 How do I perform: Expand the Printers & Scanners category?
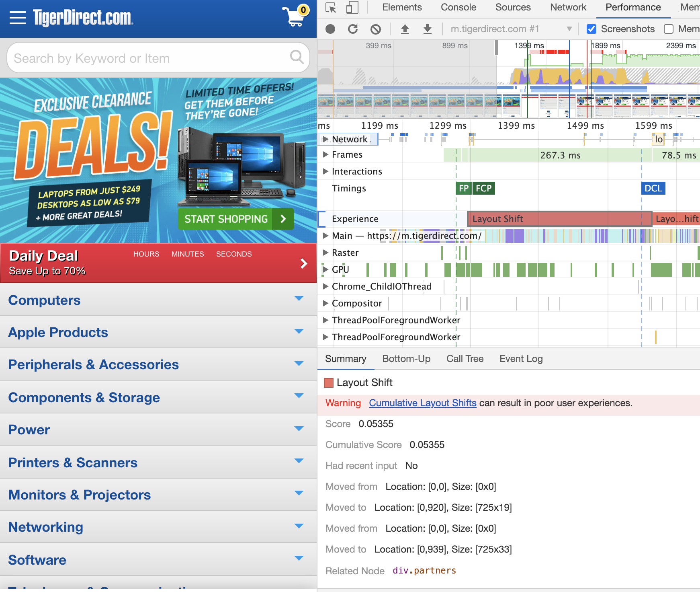(x=158, y=462)
